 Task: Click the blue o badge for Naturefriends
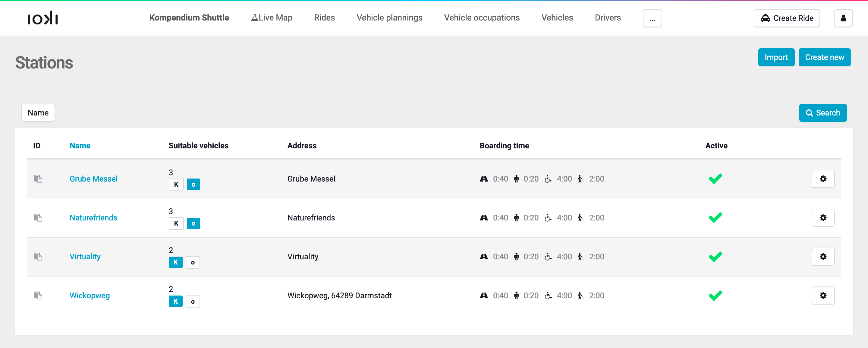tap(193, 223)
